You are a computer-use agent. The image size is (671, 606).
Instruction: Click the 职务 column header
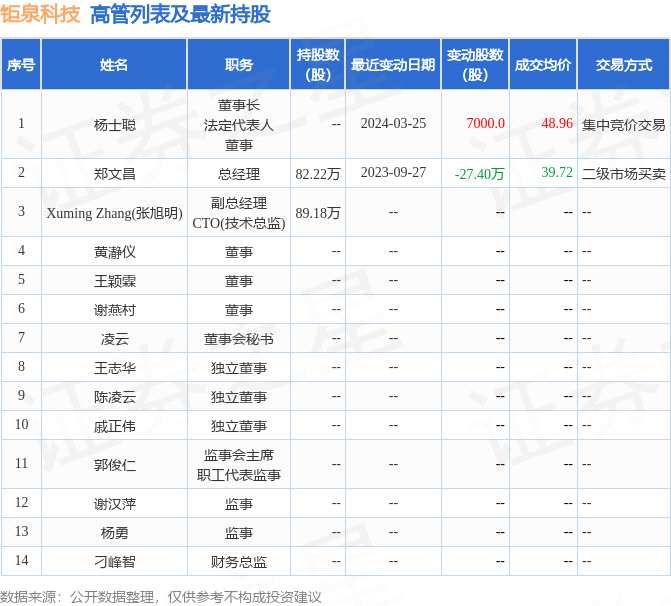[x=238, y=65]
